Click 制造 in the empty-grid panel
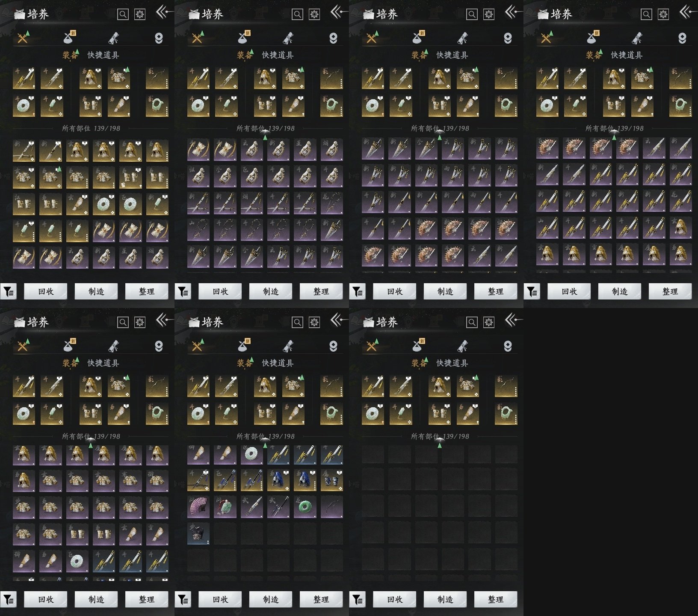 click(x=445, y=600)
